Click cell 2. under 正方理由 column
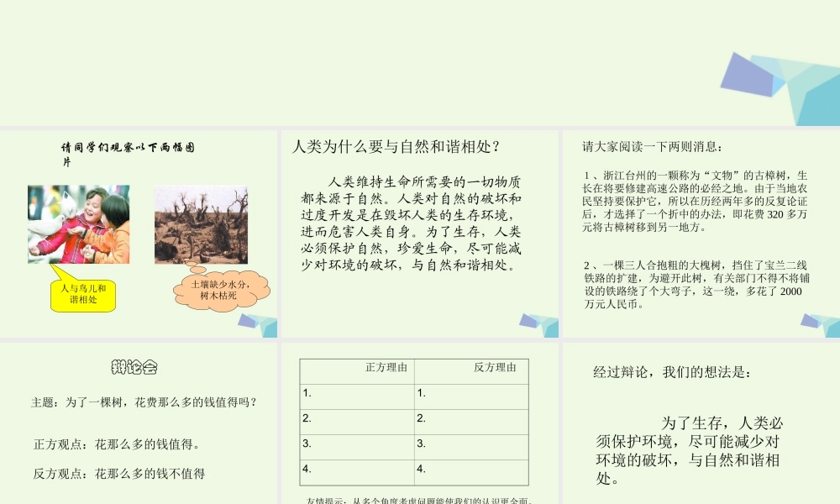Image resolution: width=840 pixels, height=504 pixels. coord(357,422)
